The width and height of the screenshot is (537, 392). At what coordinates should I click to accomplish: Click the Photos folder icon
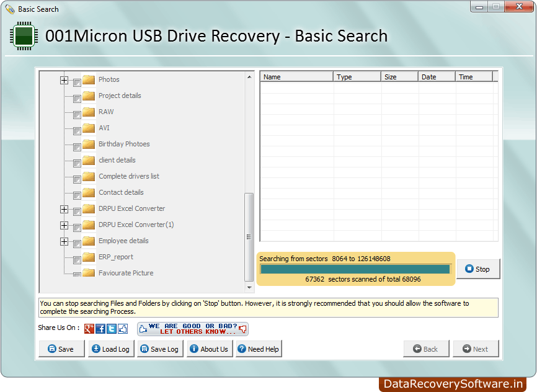89,79
